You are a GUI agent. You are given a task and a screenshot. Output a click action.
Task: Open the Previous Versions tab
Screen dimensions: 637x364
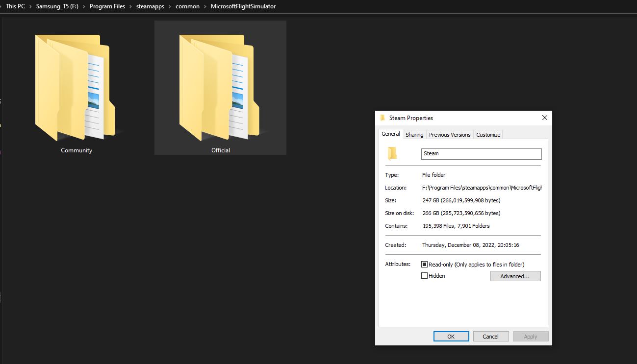click(450, 135)
